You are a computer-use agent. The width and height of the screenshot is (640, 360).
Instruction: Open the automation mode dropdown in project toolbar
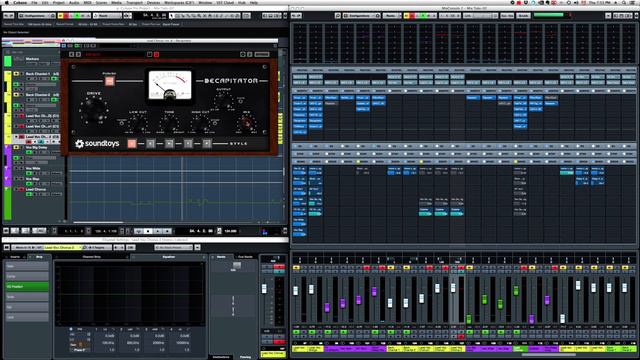[x=107, y=16]
